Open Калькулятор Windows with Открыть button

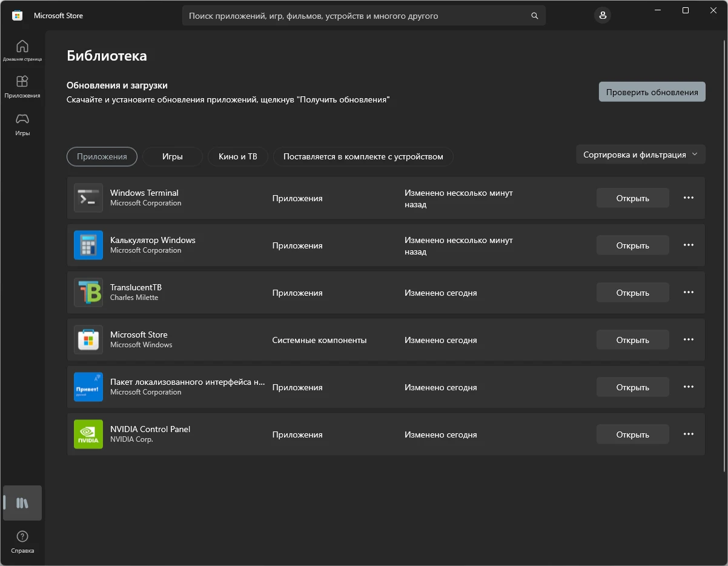pos(632,245)
